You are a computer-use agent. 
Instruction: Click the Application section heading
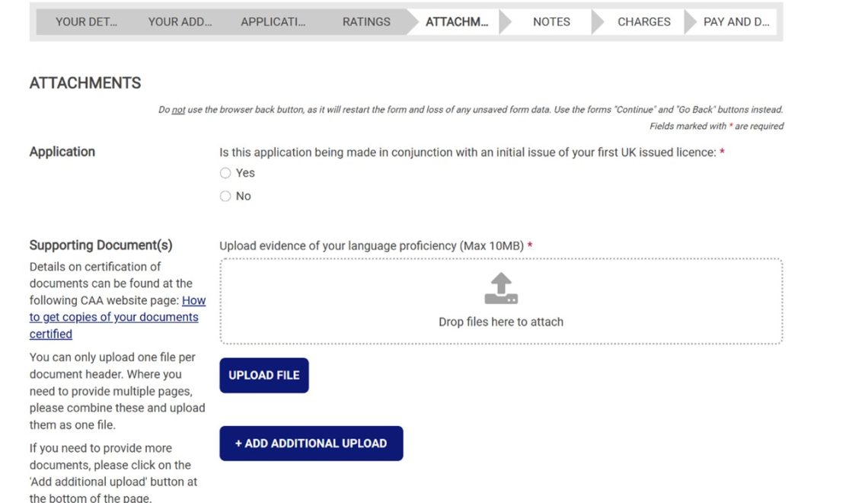pos(62,152)
